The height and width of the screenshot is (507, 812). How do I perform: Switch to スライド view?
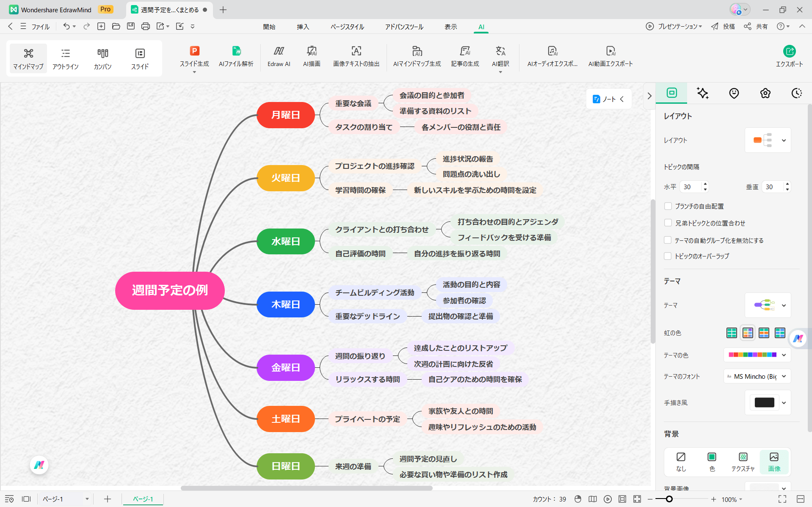point(140,58)
